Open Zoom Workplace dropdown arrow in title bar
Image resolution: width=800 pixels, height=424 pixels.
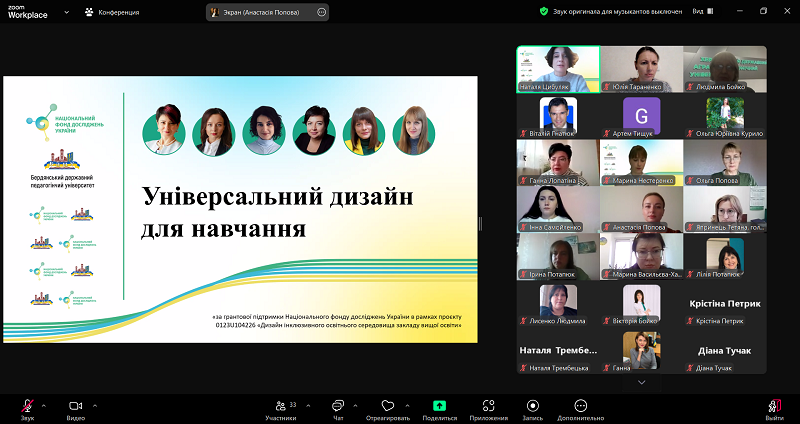[66, 12]
